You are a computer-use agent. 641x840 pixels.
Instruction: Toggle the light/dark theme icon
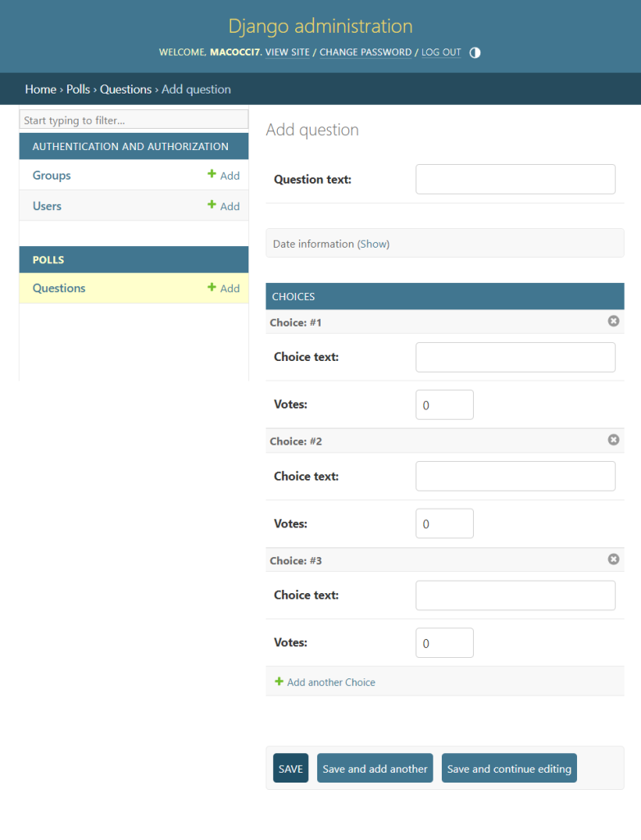(475, 52)
